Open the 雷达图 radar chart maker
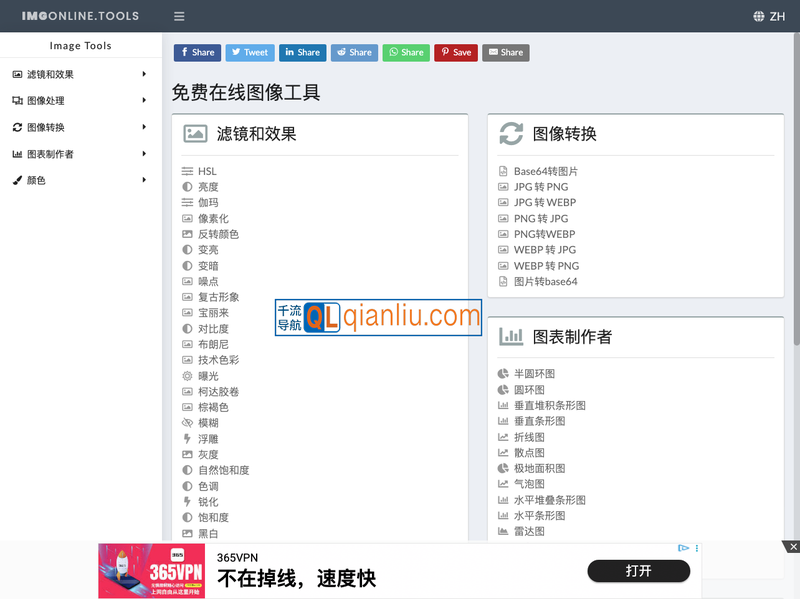 tap(529, 531)
